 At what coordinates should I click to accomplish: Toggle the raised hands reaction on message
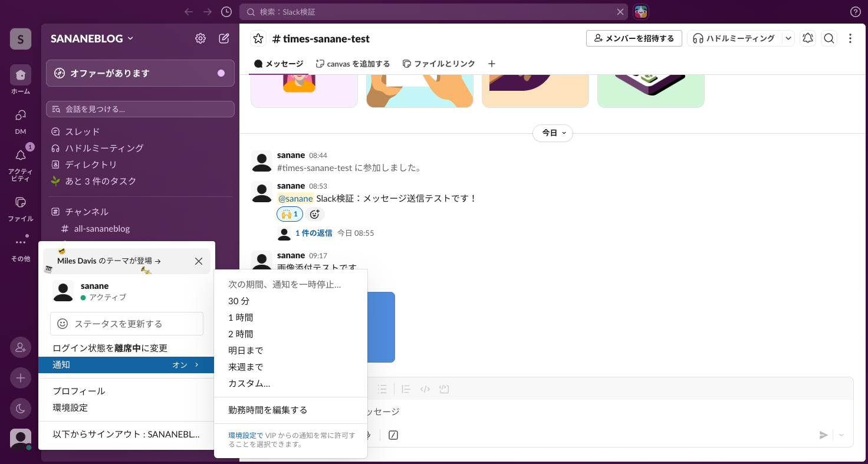pos(290,214)
